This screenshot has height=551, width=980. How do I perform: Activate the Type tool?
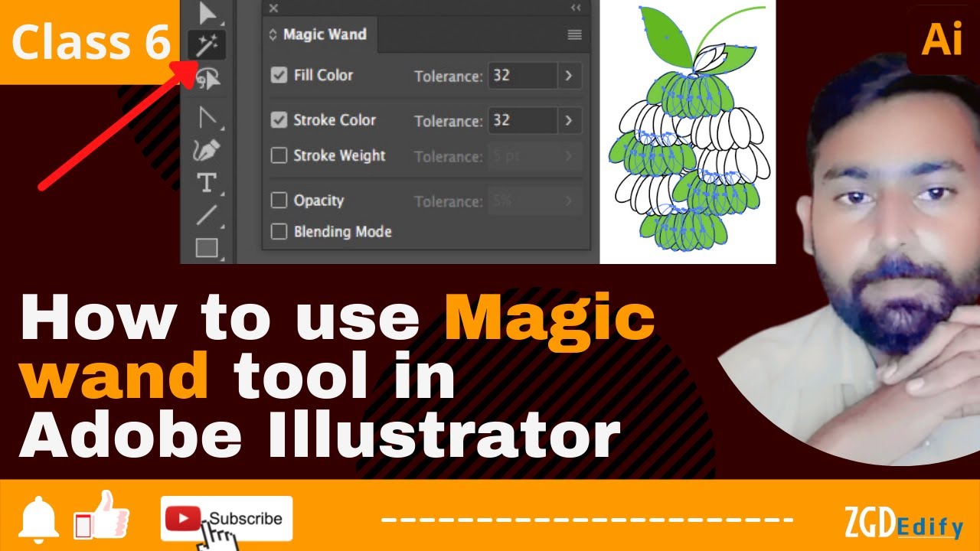pyautogui.click(x=207, y=183)
